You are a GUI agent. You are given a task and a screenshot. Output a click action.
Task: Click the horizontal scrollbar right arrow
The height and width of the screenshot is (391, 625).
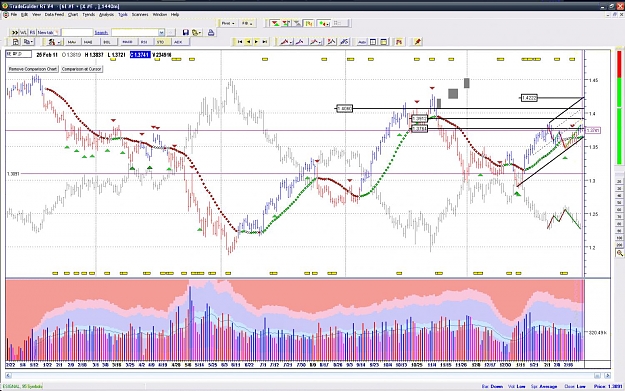coord(607,375)
